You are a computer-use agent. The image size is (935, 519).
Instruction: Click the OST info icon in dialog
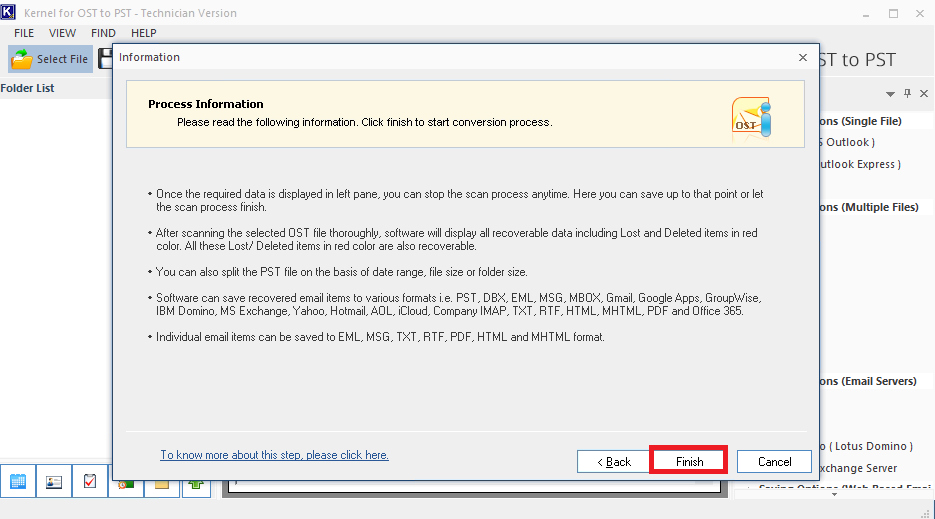(x=751, y=118)
